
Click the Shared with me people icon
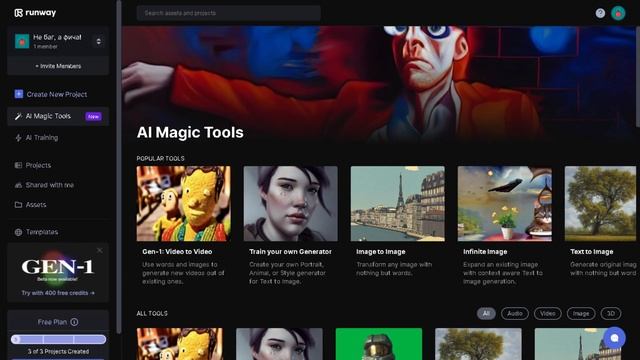[18, 185]
